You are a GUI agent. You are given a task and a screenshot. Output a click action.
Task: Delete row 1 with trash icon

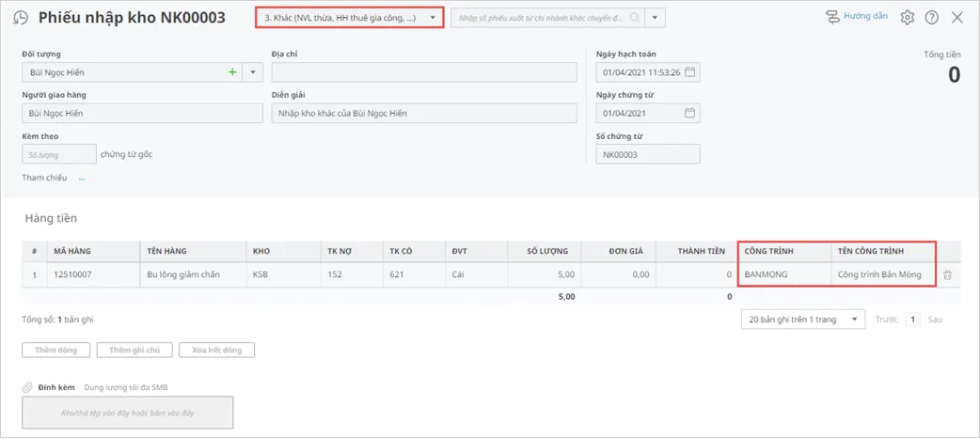click(x=948, y=275)
